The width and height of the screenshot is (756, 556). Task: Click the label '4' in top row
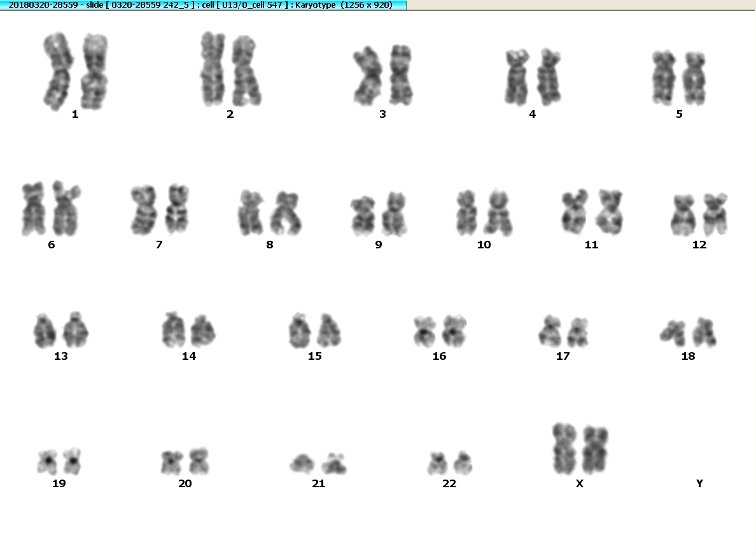pyautogui.click(x=532, y=115)
